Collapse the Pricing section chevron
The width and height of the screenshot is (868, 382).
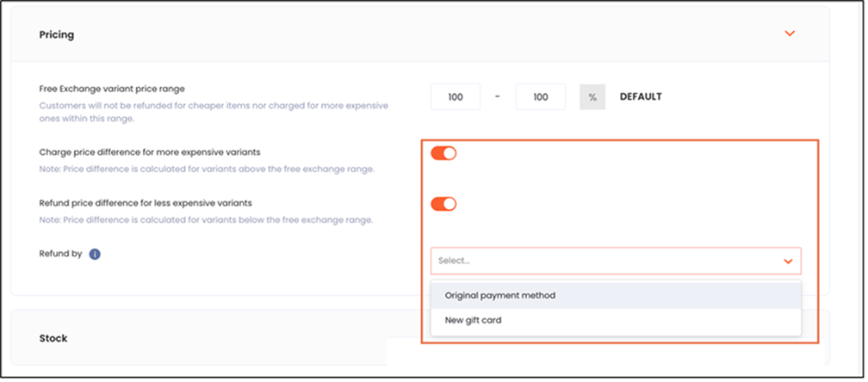pyautogui.click(x=790, y=34)
